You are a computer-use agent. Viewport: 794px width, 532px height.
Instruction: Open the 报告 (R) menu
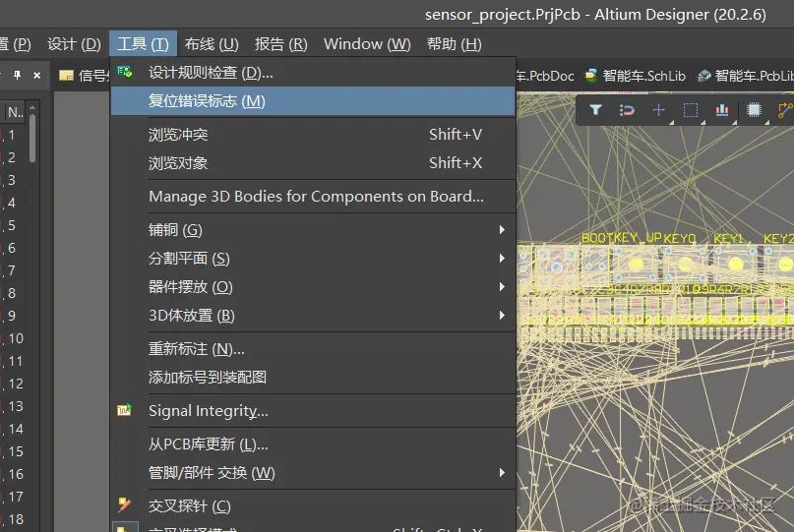point(281,44)
